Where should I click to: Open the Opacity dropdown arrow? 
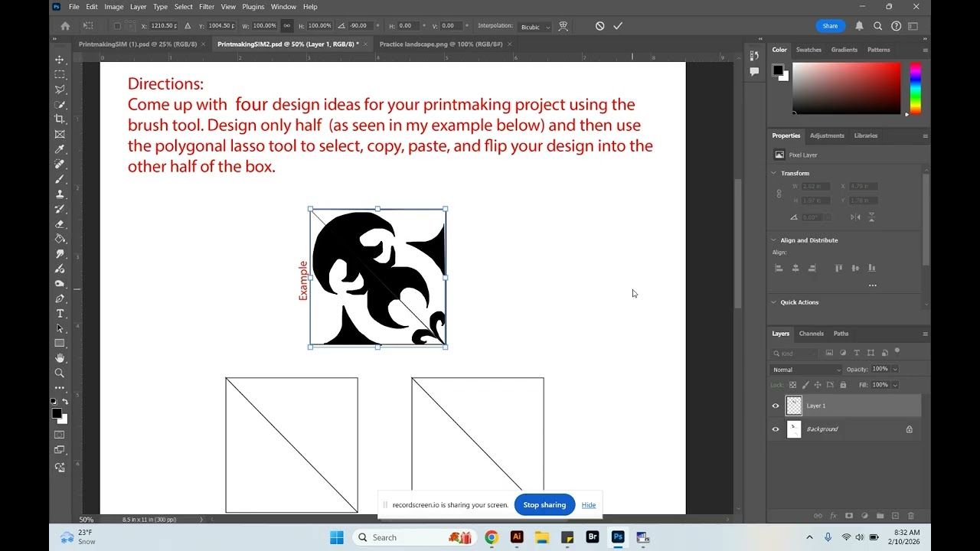pyautogui.click(x=895, y=370)
